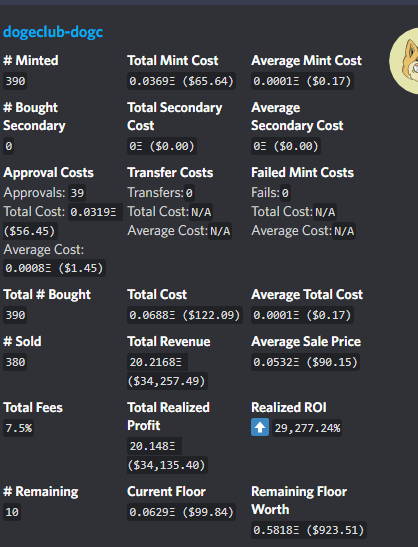
Task: Click the blue up-arrow Realized ROI icon
Action: (x=260, y=427)
